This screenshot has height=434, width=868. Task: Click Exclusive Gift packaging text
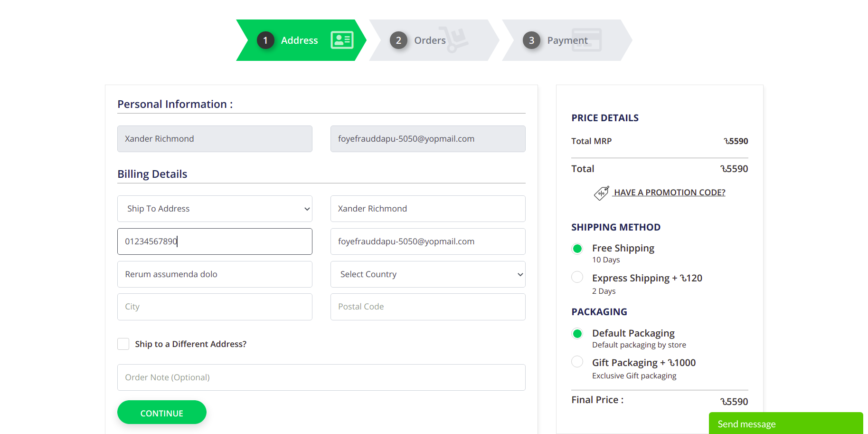point(634,376)
